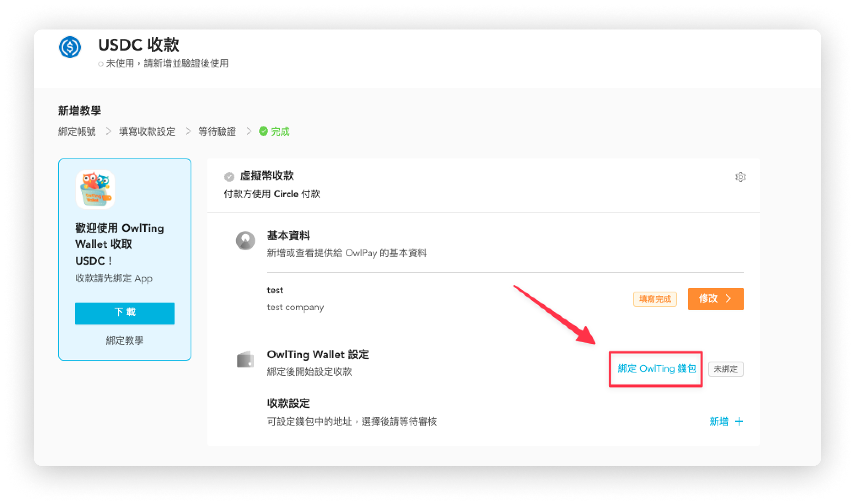
Task: Click the green check icon next to 完成
Action: click(x=263, y=131)
